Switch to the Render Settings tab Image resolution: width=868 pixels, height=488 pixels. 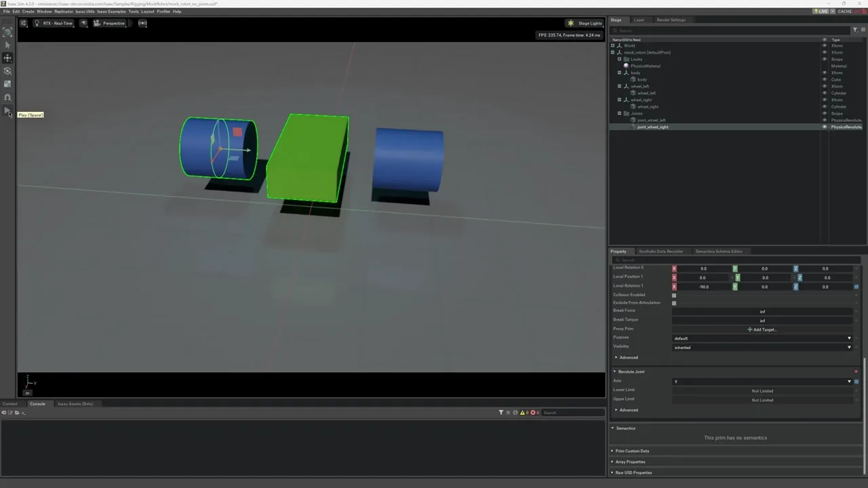click(x=671, y=20)
